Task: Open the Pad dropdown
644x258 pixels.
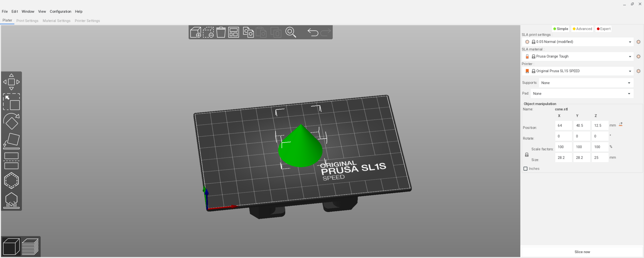Action: click(x=582, y=94)
